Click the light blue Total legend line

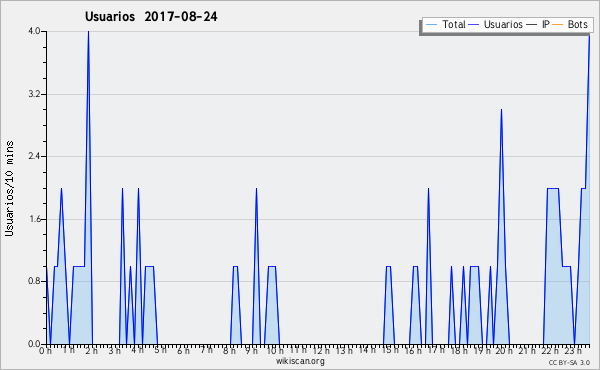[431, 25]
